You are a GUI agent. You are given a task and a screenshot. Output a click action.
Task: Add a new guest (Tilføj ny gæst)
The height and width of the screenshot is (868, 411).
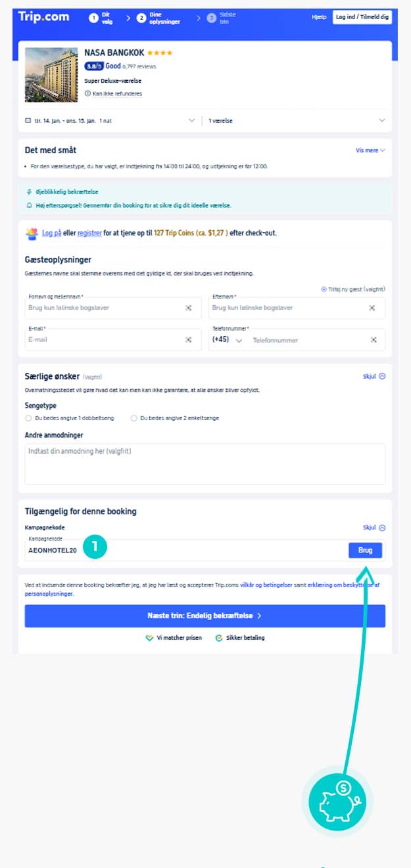click(352, 289)
